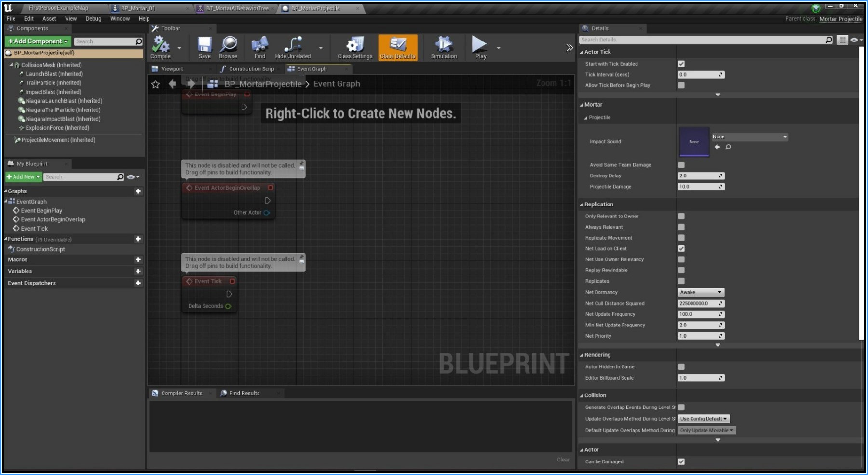The image size is (868, 475).
Task: Add a new function with plus icon
Action: pyautogui.click(x=138, y=239)
